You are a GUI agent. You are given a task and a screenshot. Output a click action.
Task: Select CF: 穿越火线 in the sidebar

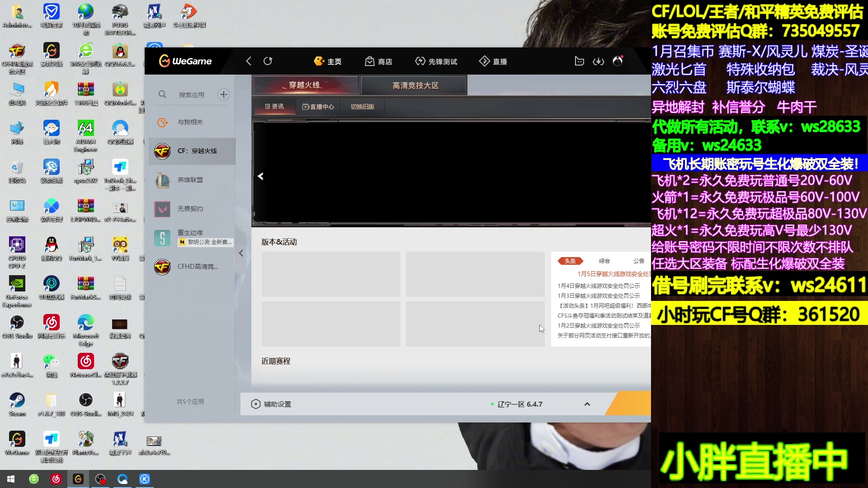tap(192, 151)
